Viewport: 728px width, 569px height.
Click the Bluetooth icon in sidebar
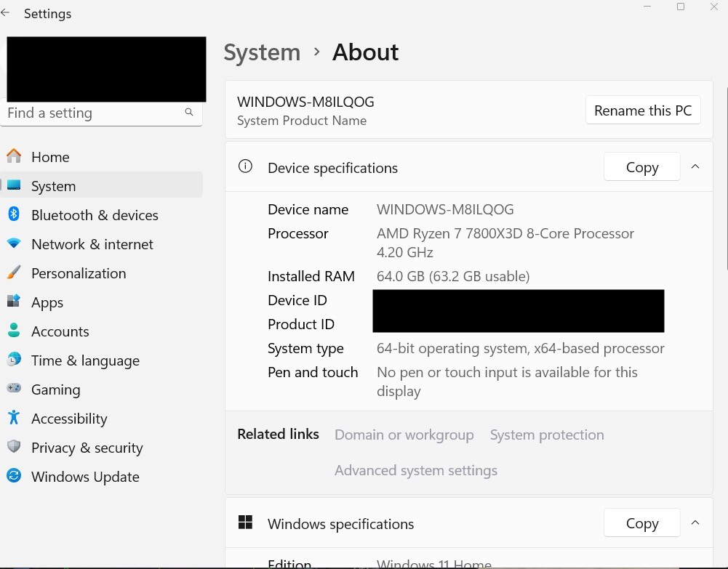click(14, 214)
